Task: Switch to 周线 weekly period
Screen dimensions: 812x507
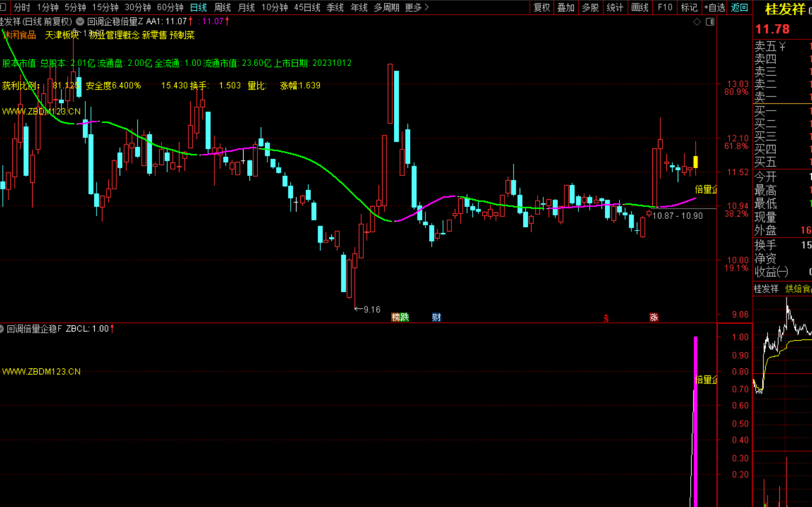Action: (222, 7)
